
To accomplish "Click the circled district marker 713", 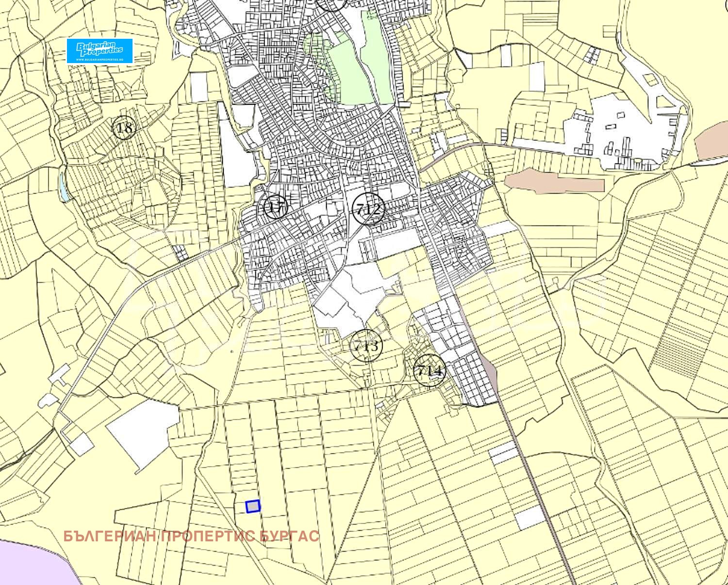I will click(366, 346).
